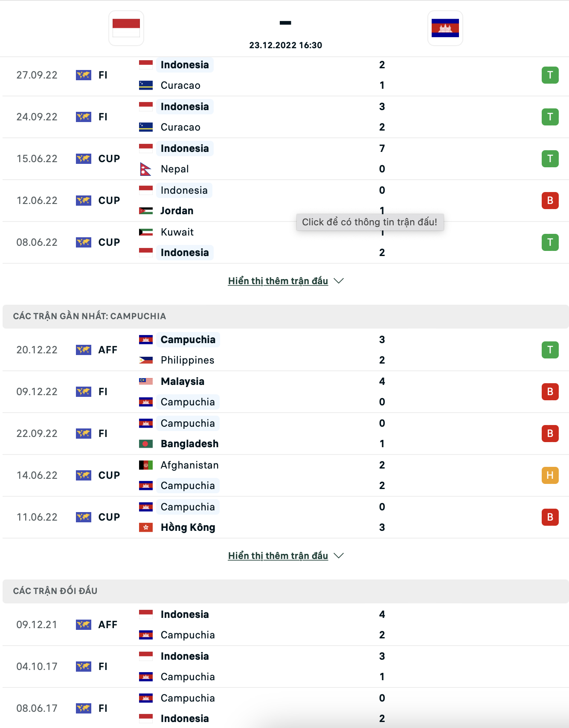Image resolution: width=569 pixels, height=728 pixels.
Task: Expand more Indonesia matches via chevron arrow
Action: pos(339,281)
